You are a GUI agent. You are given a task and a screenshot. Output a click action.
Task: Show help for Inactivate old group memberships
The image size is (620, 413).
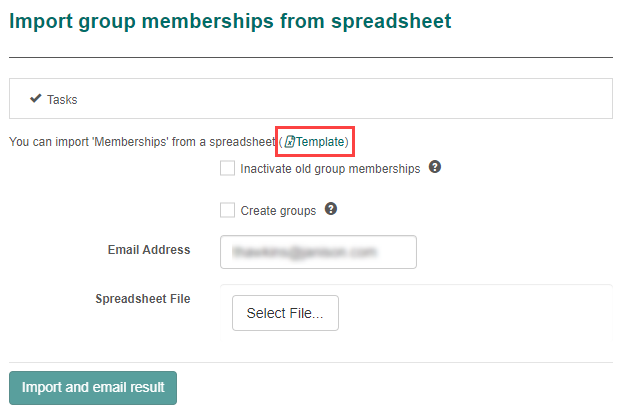[x=435, y=167]
